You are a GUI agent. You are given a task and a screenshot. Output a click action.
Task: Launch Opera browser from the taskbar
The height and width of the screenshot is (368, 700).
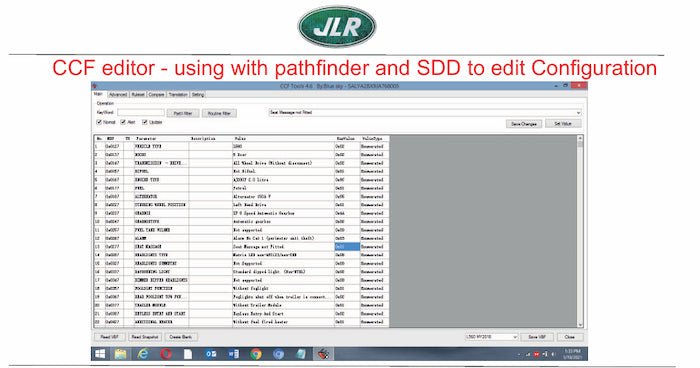(166, 354)
